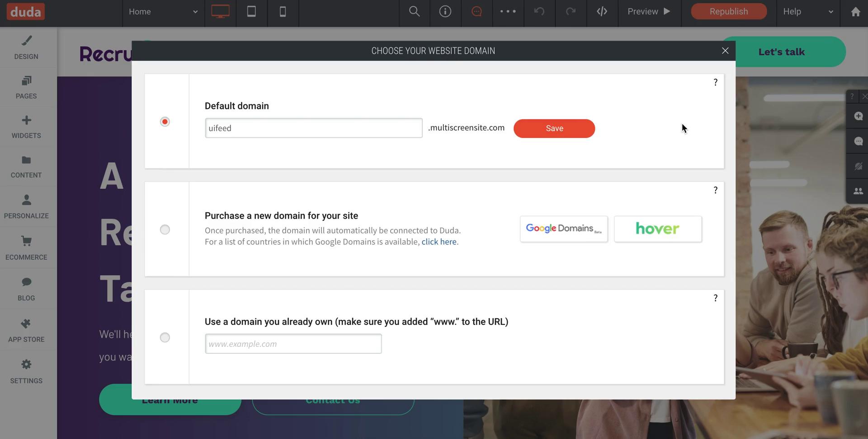The image size is (868, 439).
Task: Choose Purchase a new domain option
Action: click(165, 229)
